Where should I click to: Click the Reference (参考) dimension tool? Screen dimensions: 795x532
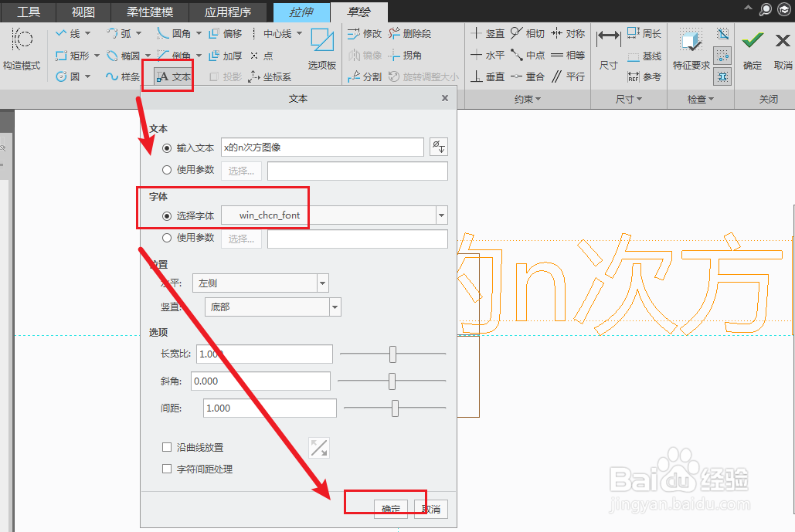(x=644, y=76)
